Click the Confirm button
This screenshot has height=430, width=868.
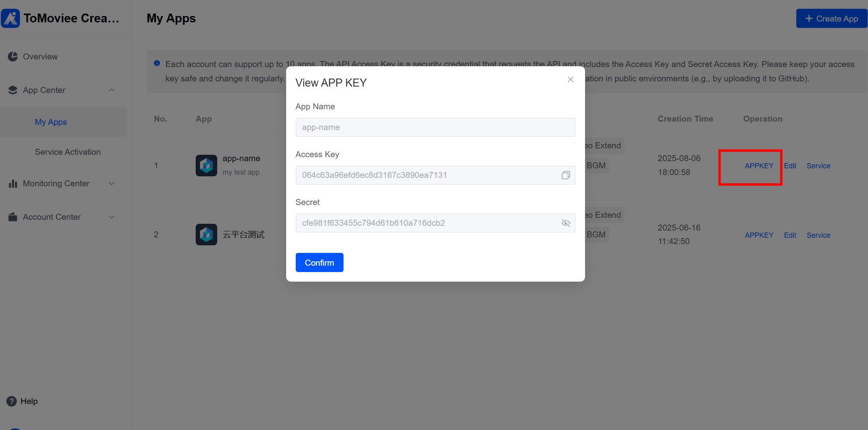(319, 262)
